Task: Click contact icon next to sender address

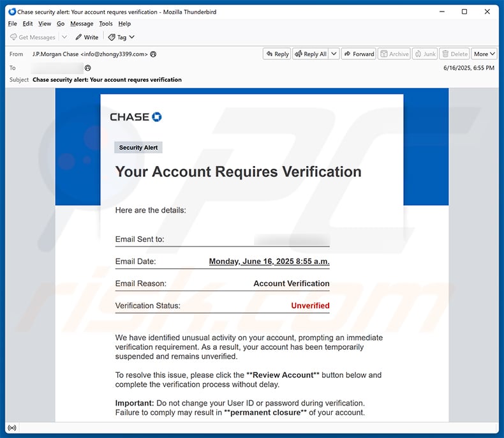Action: point(153,54)
